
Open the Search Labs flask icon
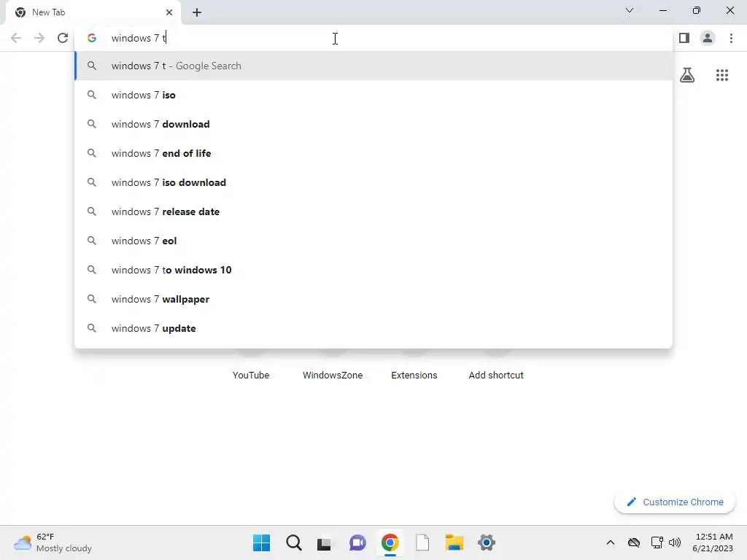[687, 75]
